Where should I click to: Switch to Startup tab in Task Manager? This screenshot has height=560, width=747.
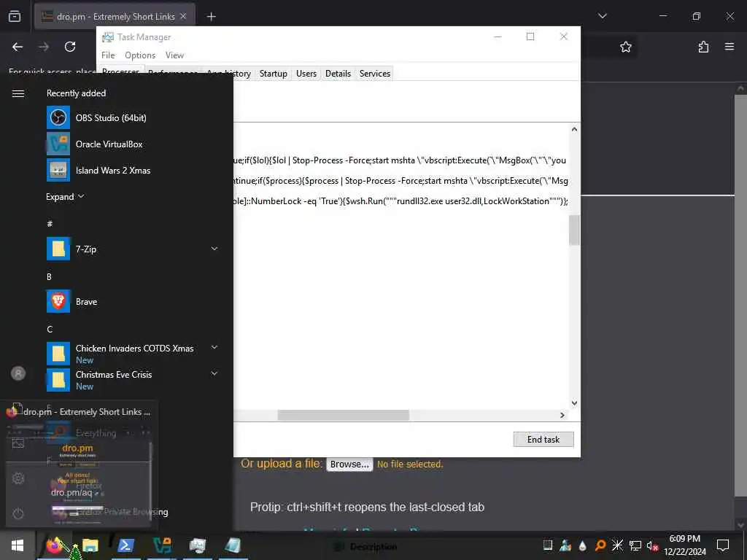coord(274,74)
